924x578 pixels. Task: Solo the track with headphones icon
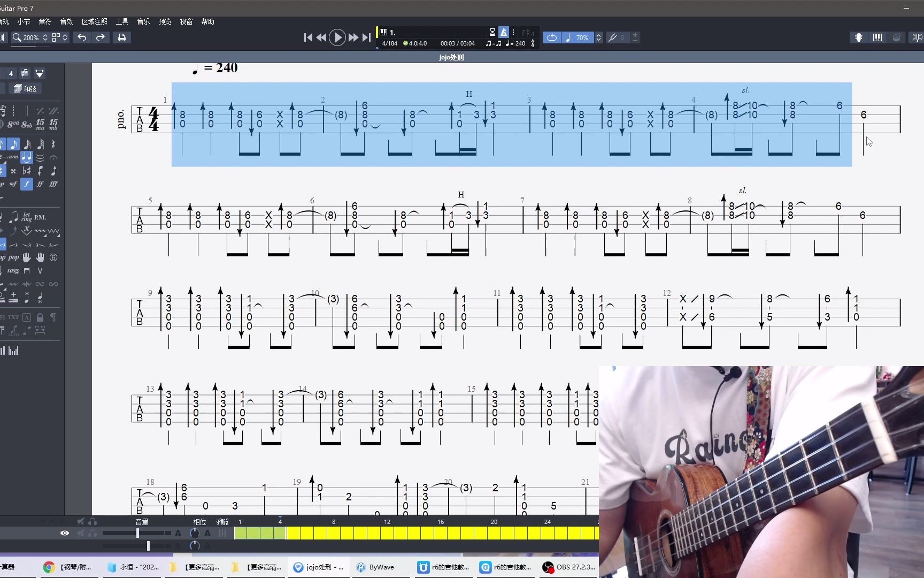pyautogui.click(x=93, y=533)
